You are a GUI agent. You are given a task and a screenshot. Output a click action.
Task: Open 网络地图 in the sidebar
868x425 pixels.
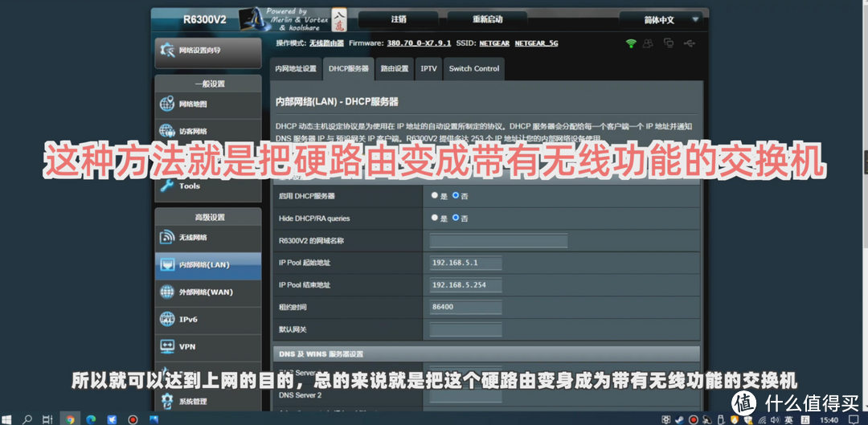(x=208, y=104)
